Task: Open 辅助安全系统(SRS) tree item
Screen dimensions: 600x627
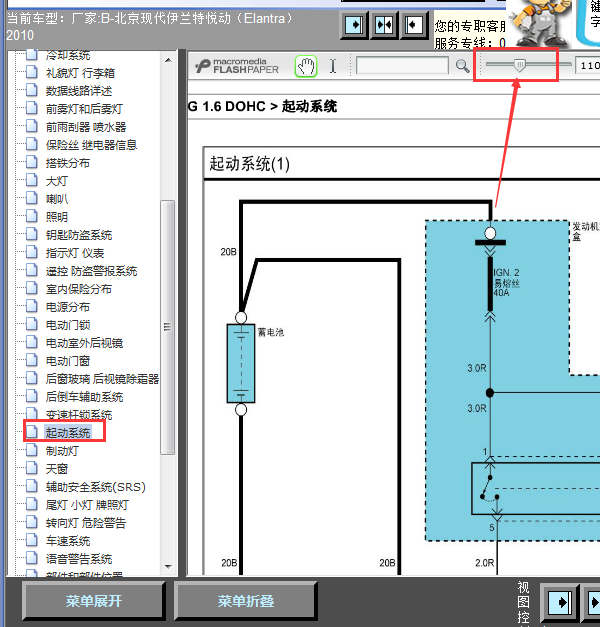Action: [95, 487]
